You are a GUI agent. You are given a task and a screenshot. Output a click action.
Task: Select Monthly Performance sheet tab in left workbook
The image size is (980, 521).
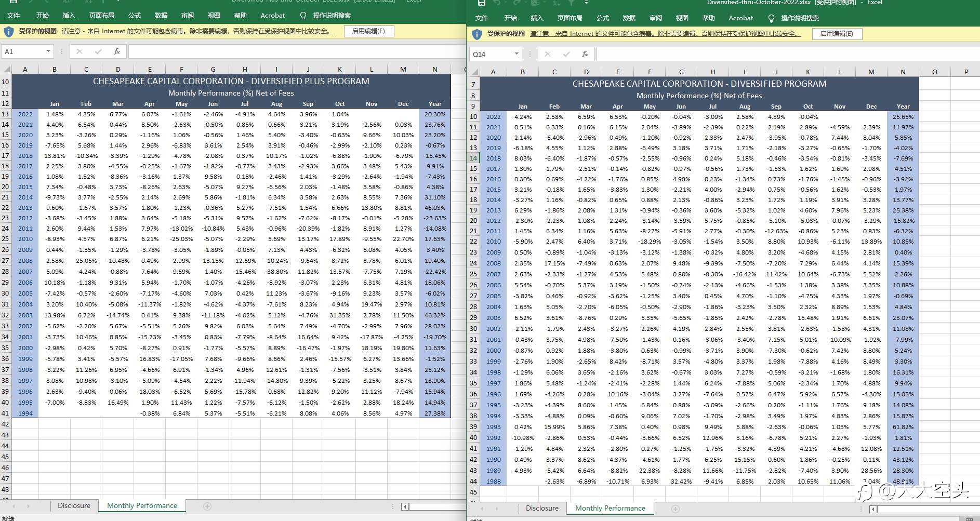(x=142, y=506)
